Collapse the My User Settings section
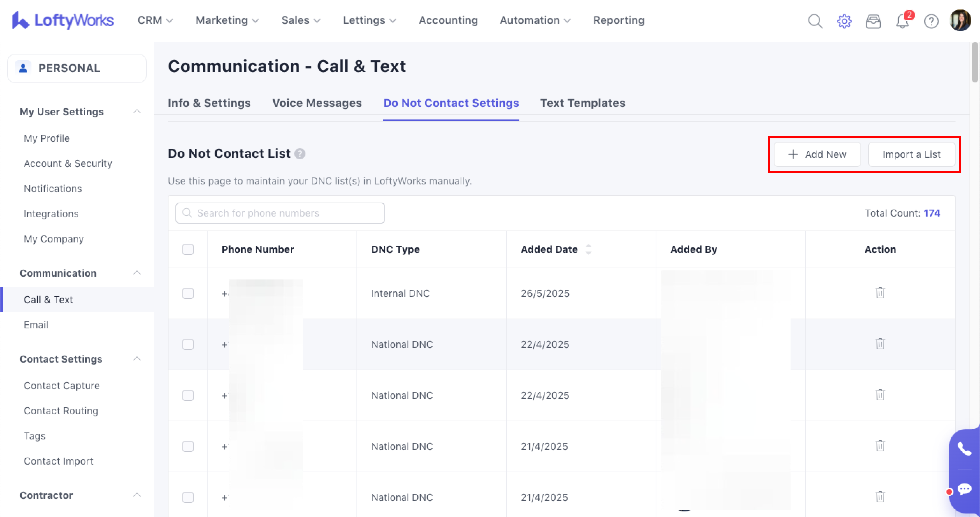980x517 pixels. click(137, 111)
